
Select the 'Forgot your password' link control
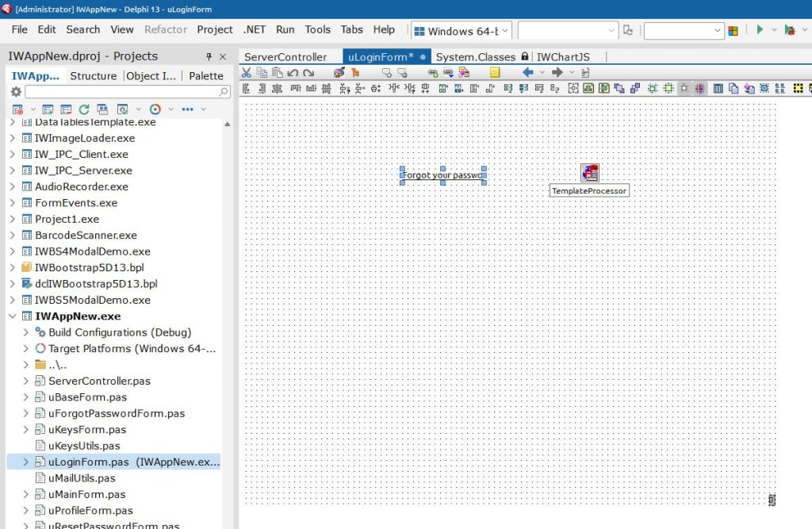point(442,175)
